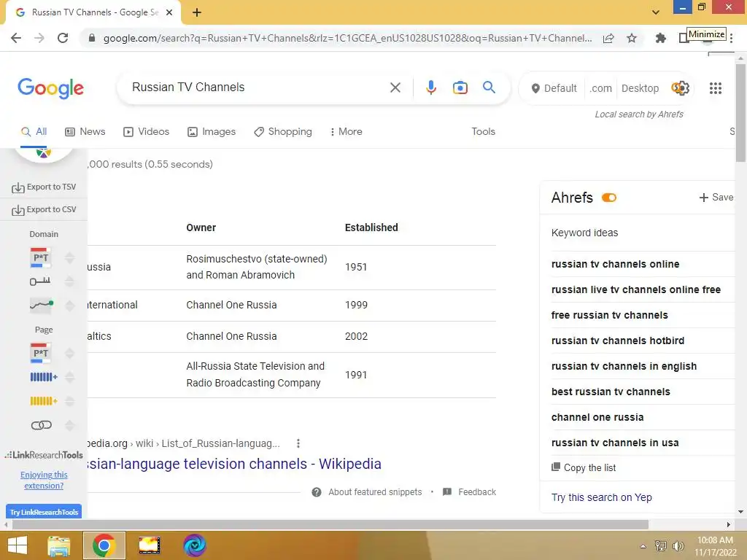The image size is (747, 560).
Task: Open the Chrome extensions puzzle icon
Action: 660,38
